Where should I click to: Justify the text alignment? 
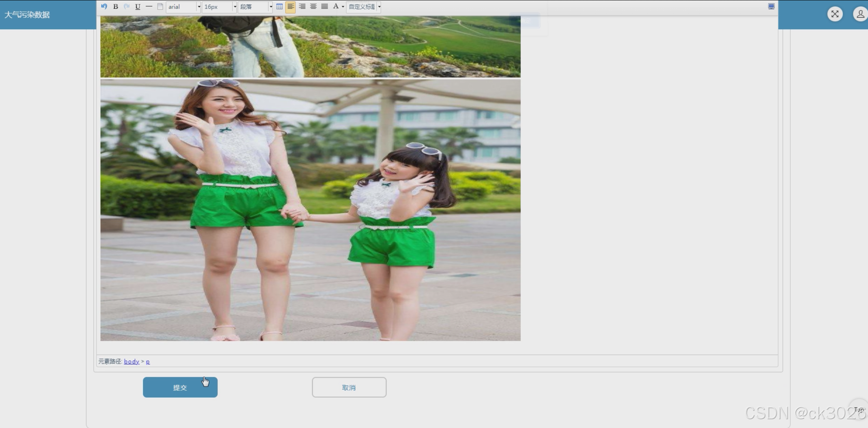point(324,7)
